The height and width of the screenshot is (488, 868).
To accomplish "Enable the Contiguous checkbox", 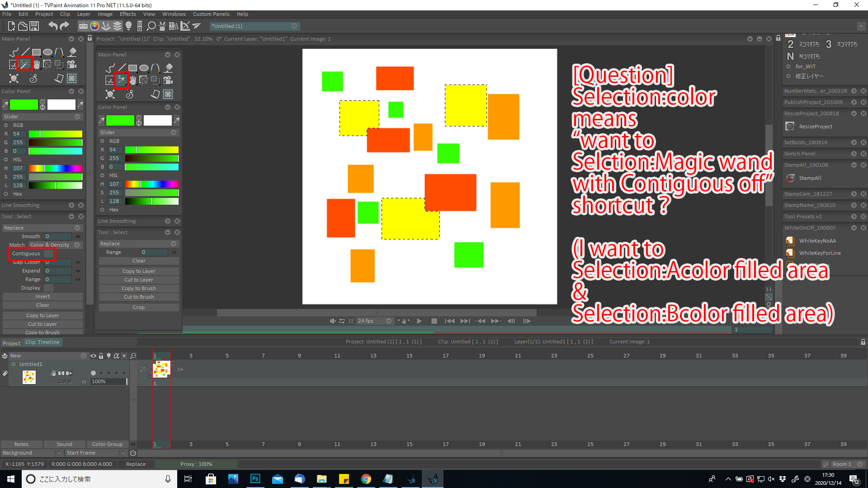I will point(48,253).
